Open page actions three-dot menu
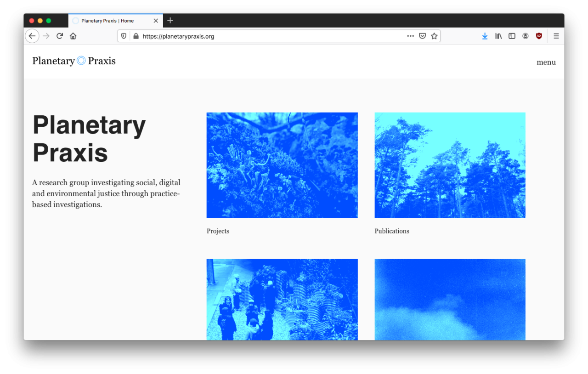Screen dimensions: 588x374 410,36
